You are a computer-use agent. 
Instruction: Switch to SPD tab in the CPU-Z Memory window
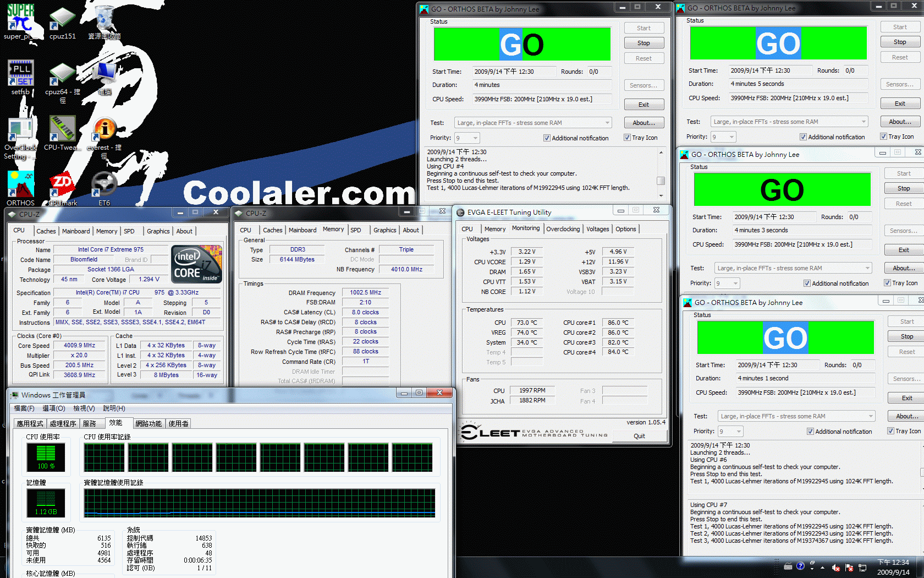pyautogui.click(x=356, y=230)
